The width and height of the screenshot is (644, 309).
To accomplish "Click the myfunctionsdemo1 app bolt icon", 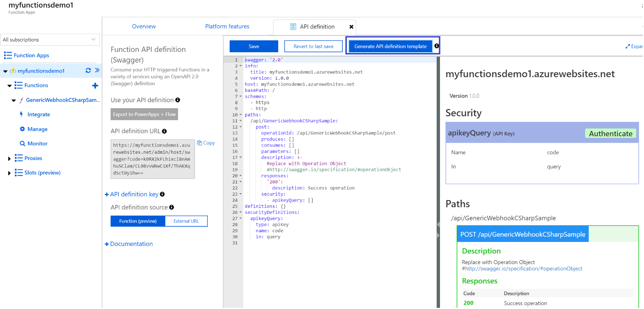I will pyautogui.click(x=13, y=71).
